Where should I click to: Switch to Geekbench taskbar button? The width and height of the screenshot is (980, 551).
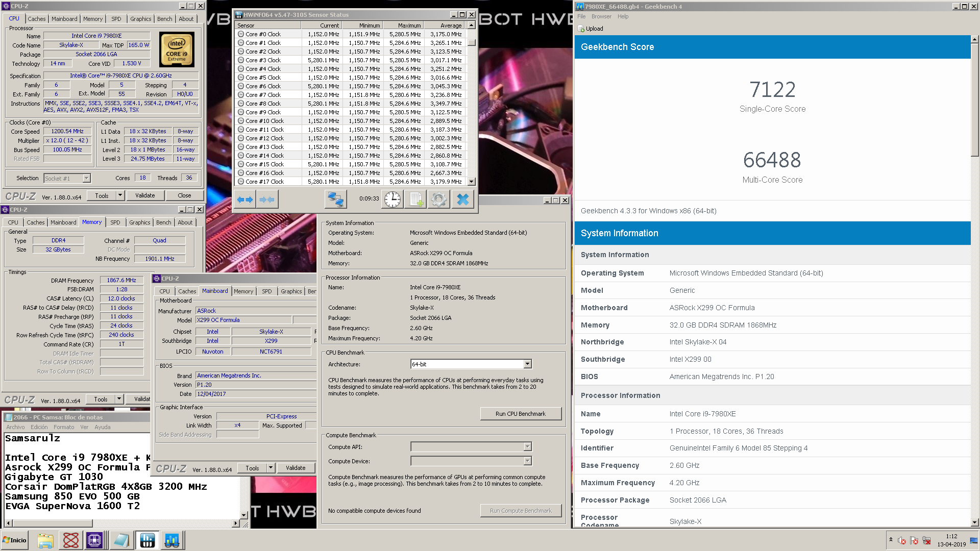point(172,540)
